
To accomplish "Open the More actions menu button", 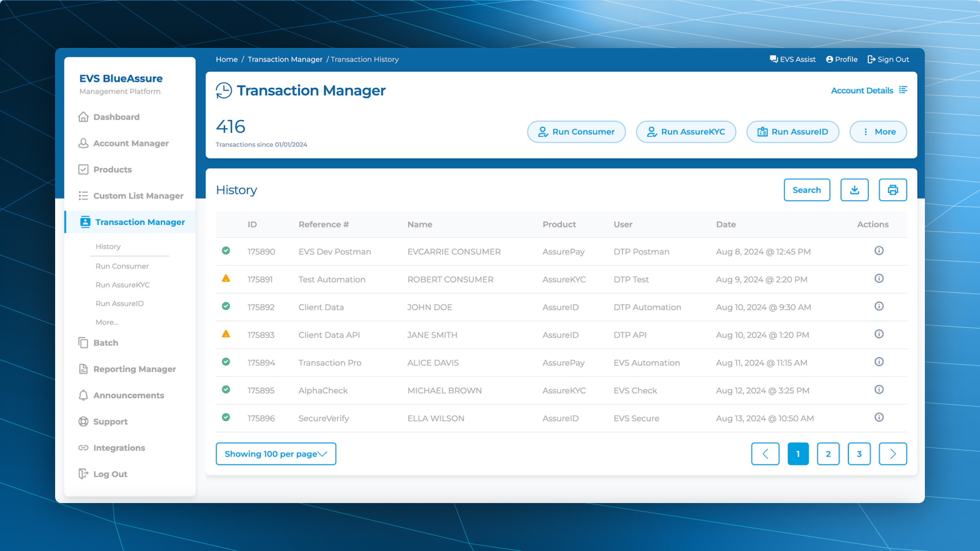I will click(x=878, y=132).
